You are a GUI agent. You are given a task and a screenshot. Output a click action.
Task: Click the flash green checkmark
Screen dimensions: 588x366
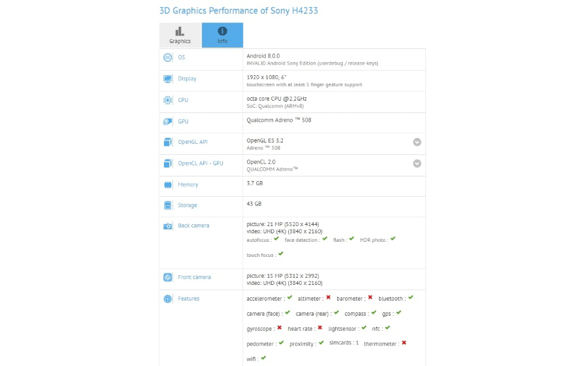tap(351, 239)
